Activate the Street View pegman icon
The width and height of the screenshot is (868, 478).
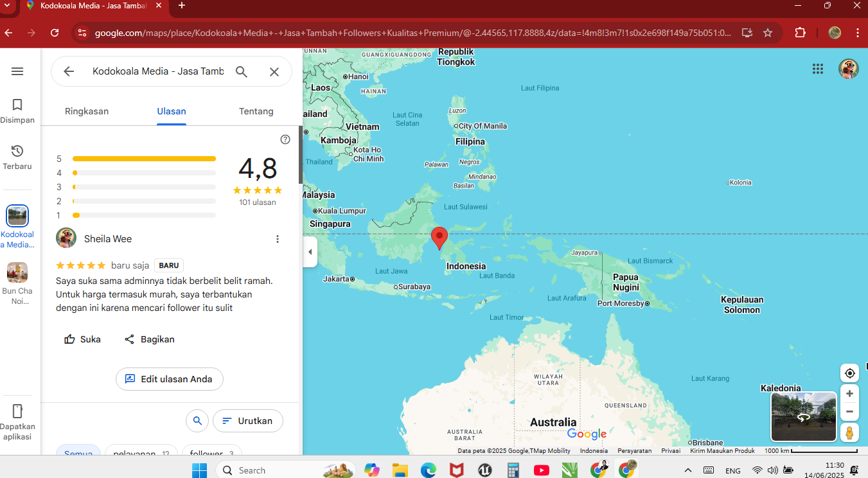(849, 432)
